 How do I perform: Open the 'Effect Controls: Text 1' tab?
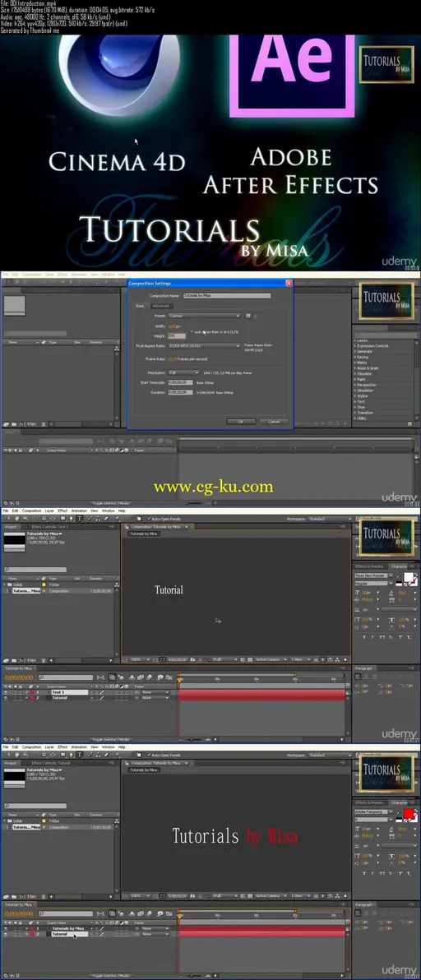click(50, 526)
